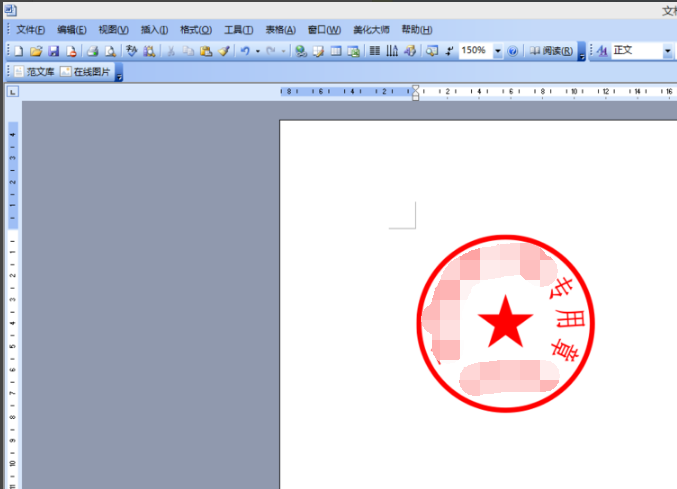Screen dimensions: 677x489
Task: Open the 工具(T) menu
Action: tap(238, 30)
